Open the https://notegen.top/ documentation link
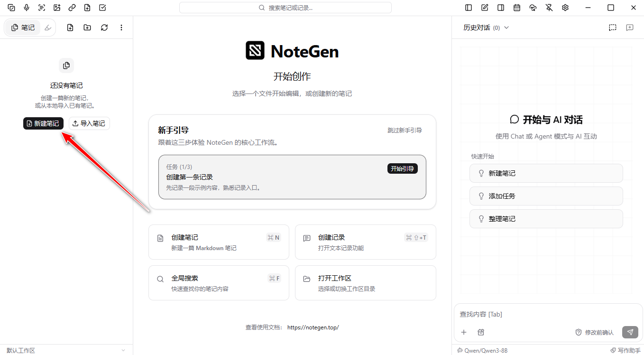Viewport: 644px width, 355px height. click(313, 327)
